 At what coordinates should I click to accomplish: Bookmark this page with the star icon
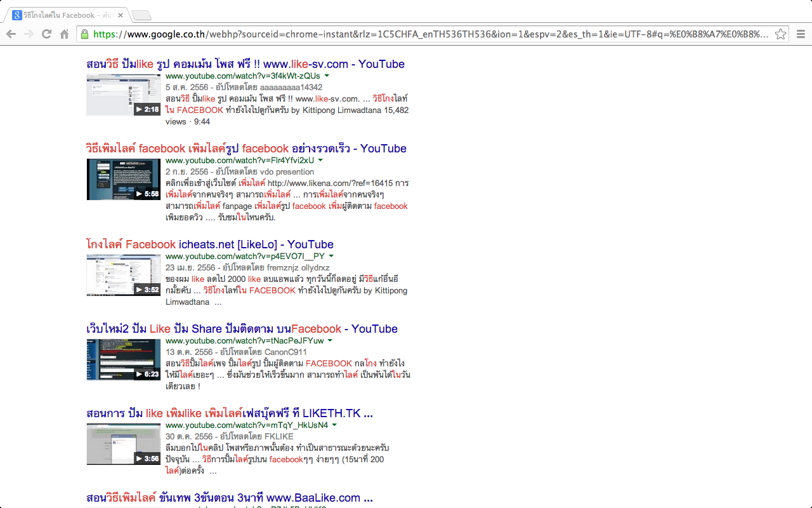tap(781, 34)
